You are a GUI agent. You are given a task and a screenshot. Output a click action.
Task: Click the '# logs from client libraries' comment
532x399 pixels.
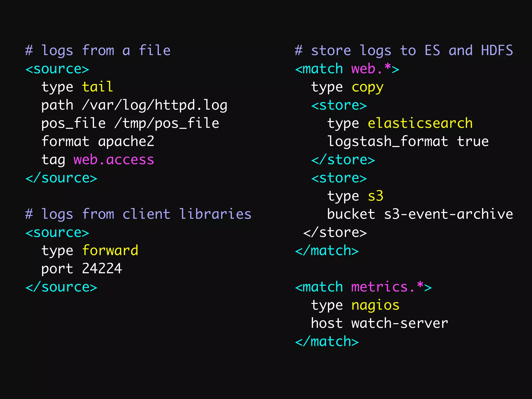[138, 214]
